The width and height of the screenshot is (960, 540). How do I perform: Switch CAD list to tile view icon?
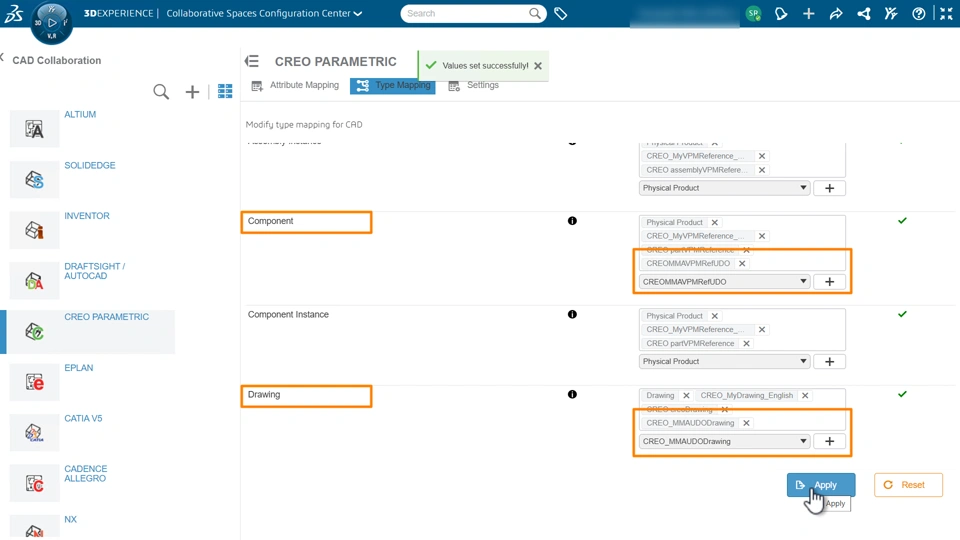[225, 91]
